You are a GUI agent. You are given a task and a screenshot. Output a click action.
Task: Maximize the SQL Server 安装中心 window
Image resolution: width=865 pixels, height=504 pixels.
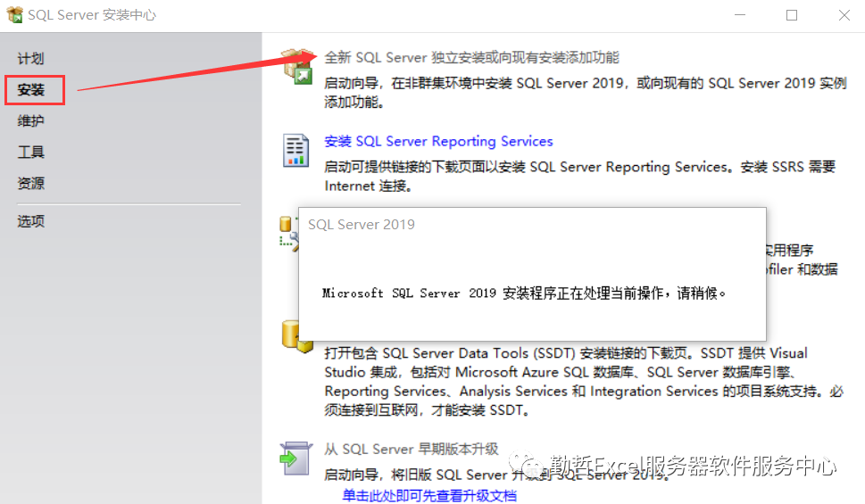792,15
